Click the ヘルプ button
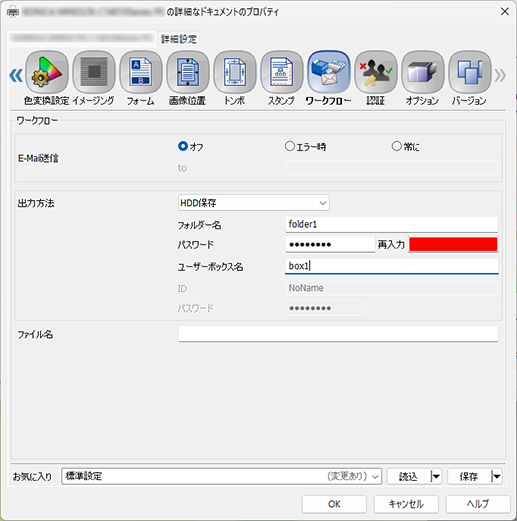The width and height of the screenshot is (517, 521). pyautogui.click(x=478, y=504)
